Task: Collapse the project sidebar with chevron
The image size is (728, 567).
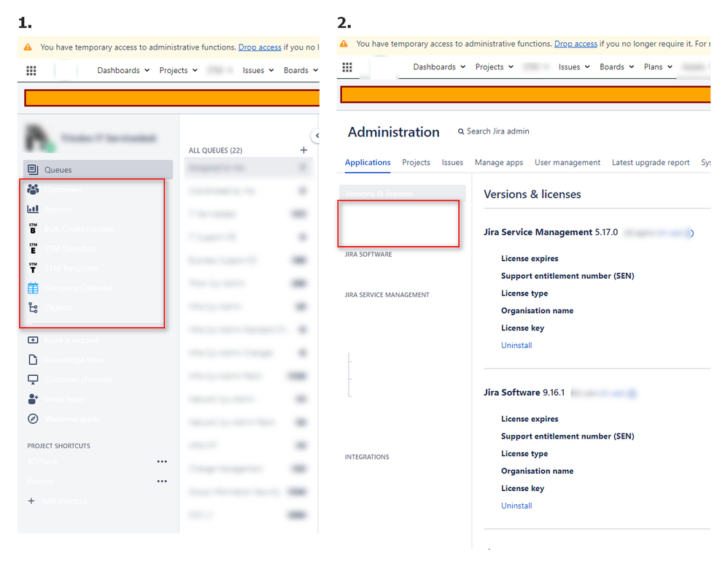Action: point(316,136)
